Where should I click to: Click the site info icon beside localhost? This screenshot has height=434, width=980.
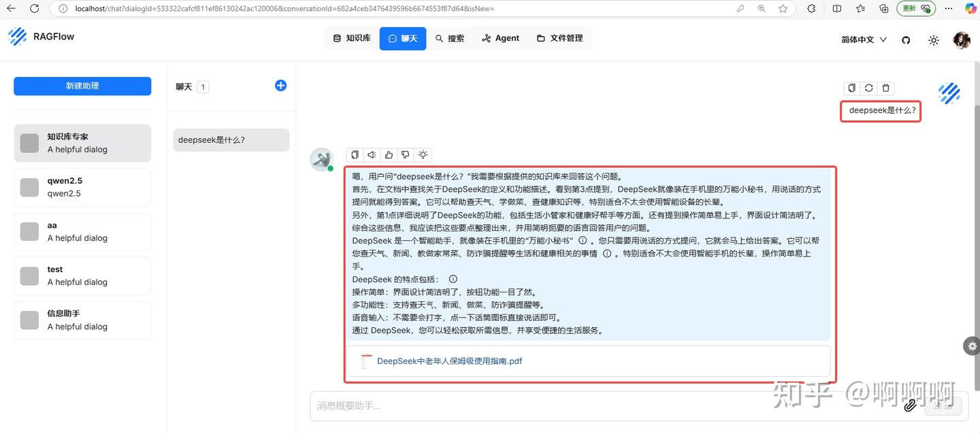coord(63,9)
